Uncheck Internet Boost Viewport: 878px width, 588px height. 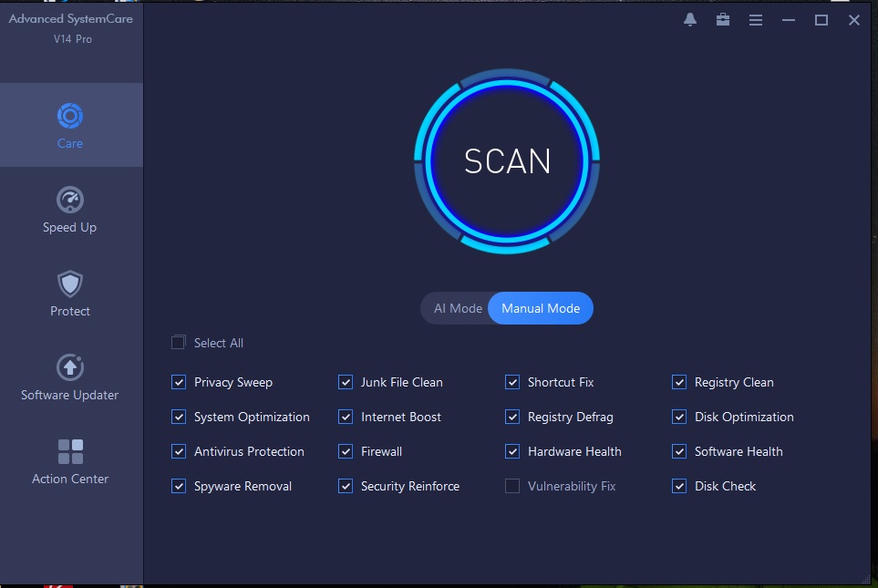click(346, 417)
